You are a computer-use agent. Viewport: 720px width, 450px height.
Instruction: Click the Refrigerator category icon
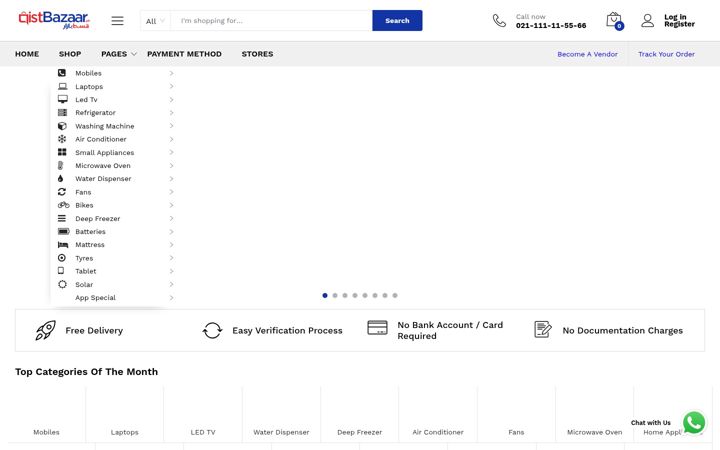(x=62, y=112)
